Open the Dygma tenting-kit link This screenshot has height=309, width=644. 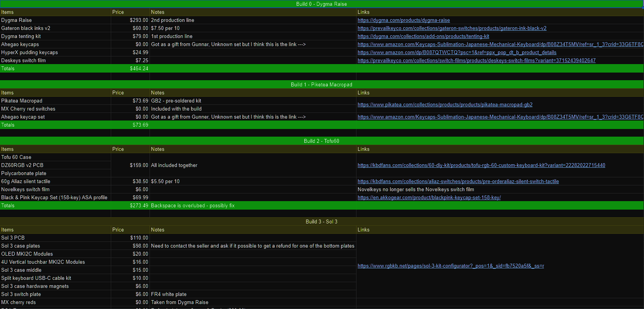click(423, 36)
